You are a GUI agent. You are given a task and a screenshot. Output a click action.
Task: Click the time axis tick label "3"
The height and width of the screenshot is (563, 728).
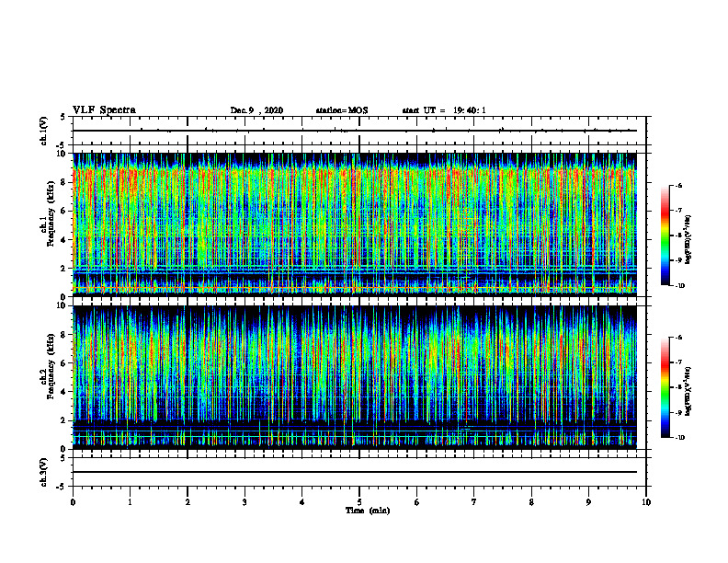pos(245,502)
